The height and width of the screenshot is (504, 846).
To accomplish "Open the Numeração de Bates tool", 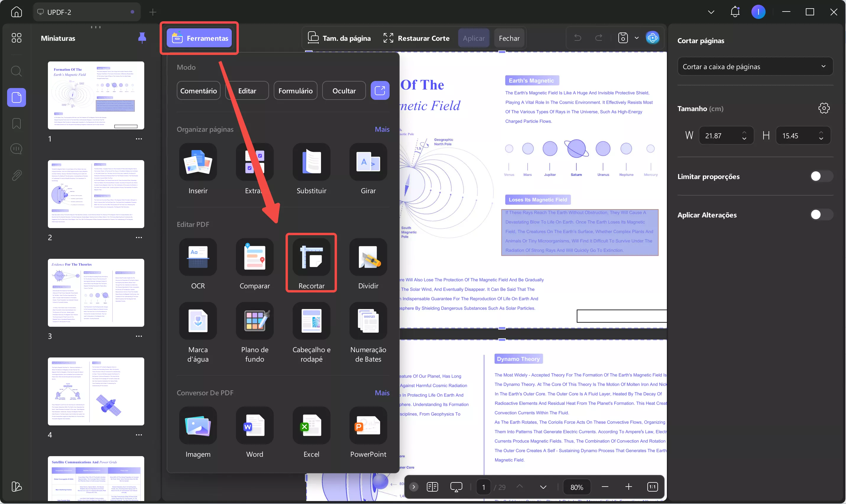I will pyautogui.click(x=368, y=321).
